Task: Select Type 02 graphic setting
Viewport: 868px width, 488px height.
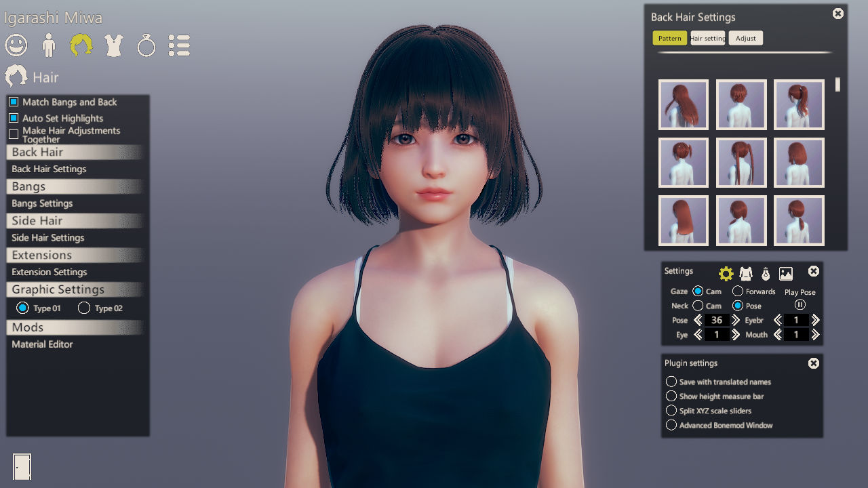Action: 84,308
